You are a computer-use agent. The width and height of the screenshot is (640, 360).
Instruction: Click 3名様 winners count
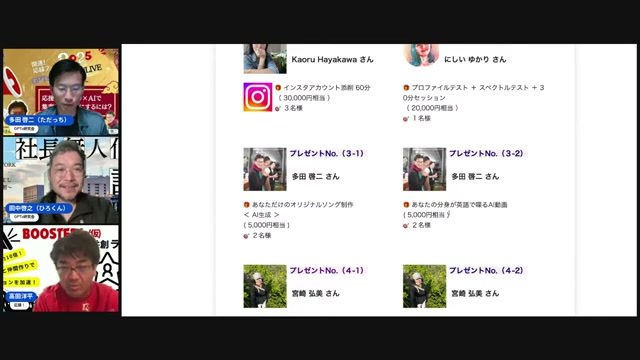(293, 108)
